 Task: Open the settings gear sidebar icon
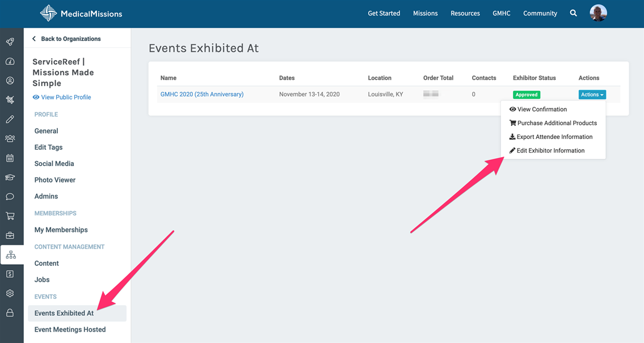[x=10, y=294]
